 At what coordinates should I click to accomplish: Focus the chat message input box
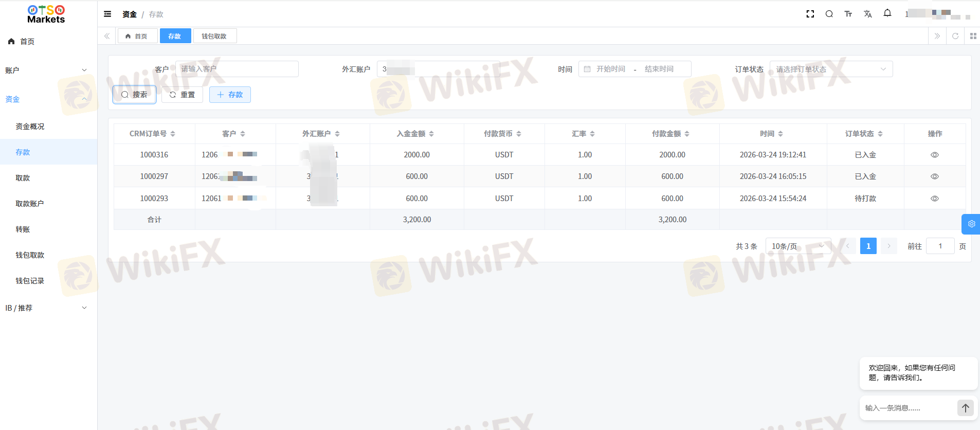point(909,408)
